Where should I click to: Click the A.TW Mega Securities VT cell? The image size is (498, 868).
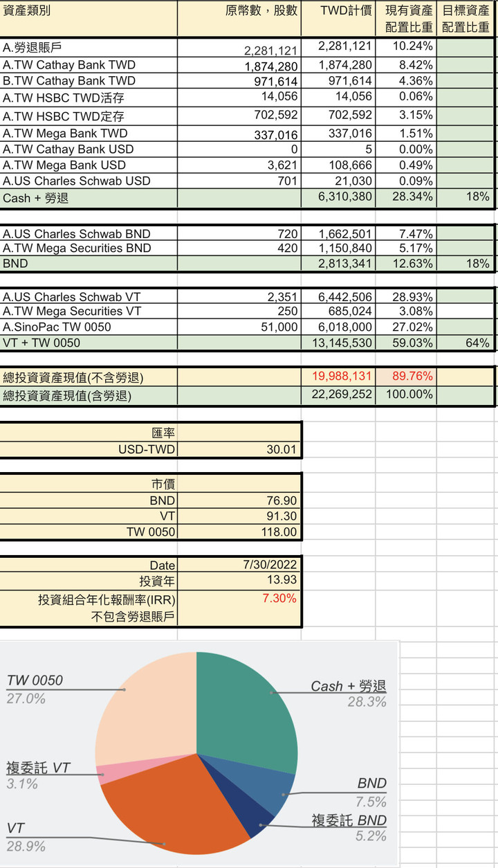(89, 311)
